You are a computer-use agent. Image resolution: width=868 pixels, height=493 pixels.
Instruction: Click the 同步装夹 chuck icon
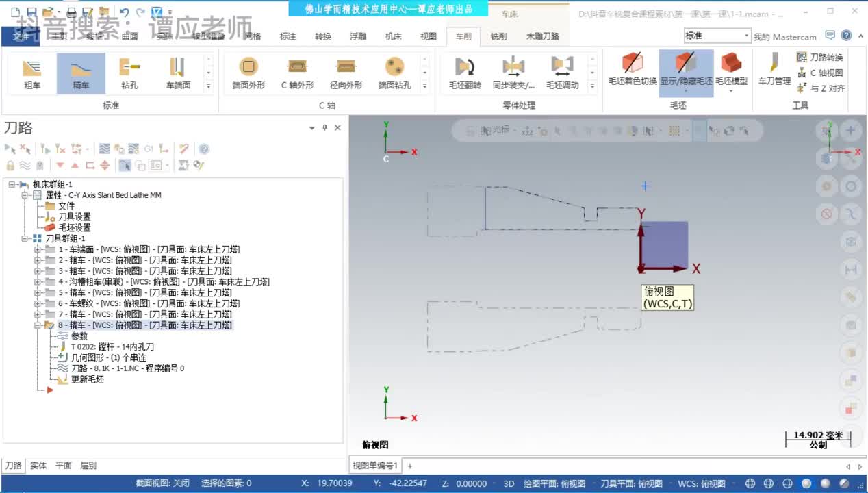point(513,73)
